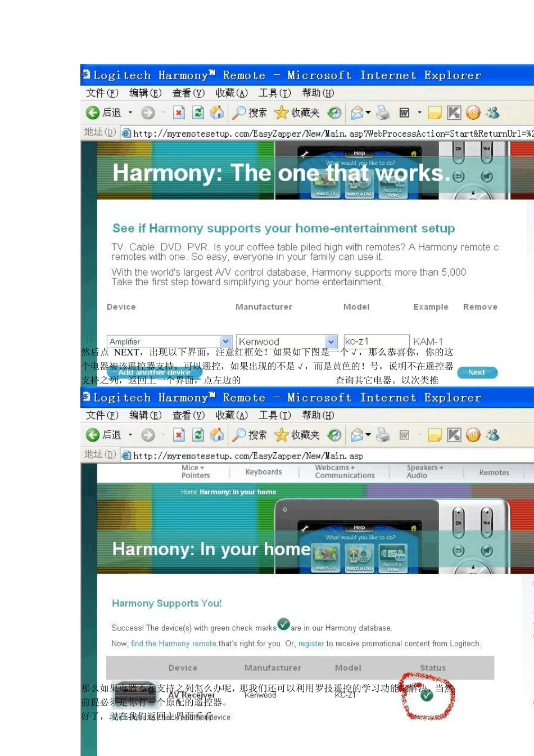Click the Refresh icon in upper browser toolbar
Screen dimensions: 534x756
coord(198,112)
